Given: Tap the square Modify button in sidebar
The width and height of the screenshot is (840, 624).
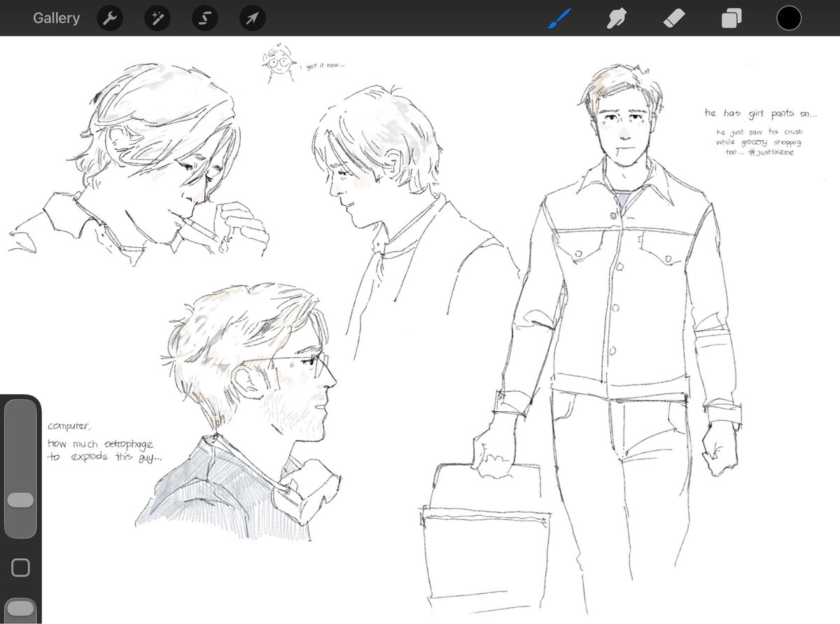Looking at the screenshot, I should (20, 567).
